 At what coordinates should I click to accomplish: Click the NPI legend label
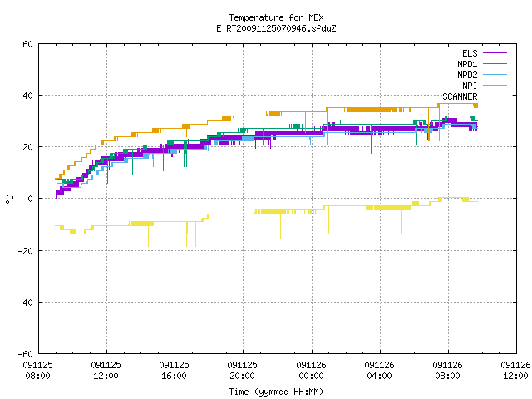470,86
